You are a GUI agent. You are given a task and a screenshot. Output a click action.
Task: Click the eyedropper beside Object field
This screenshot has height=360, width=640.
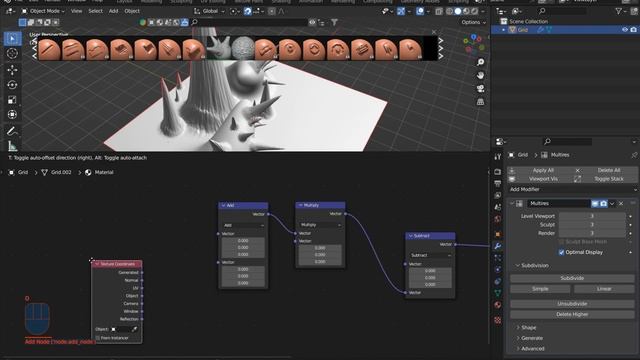click(x=134, y=329)
